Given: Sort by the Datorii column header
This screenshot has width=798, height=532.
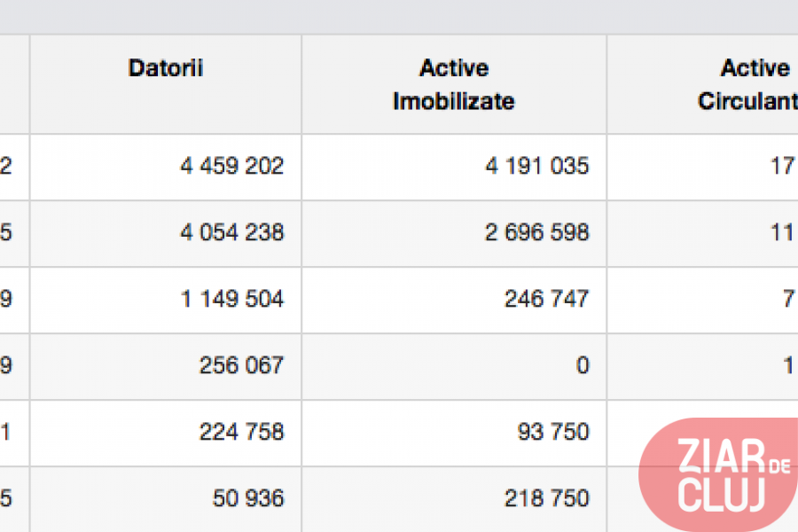Looking at the screenshot, I should [x=166, y=69].
